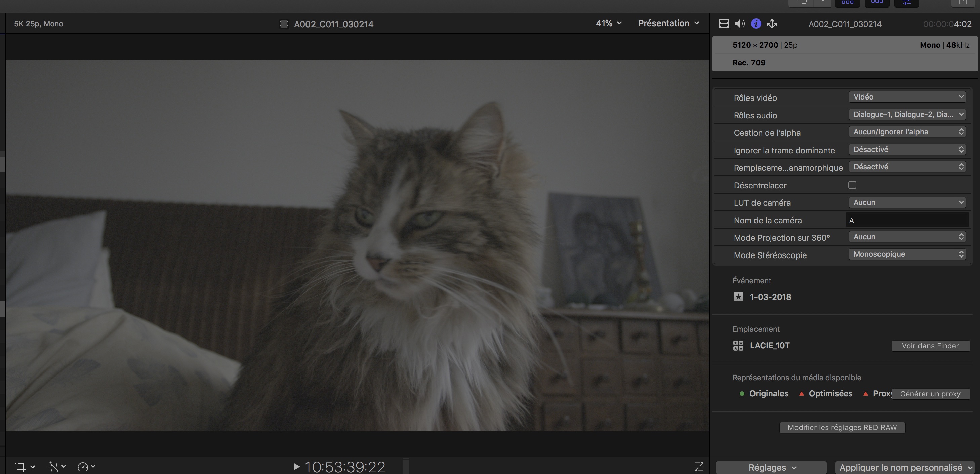Open the Réglages metadata view menu

click(x=771, y=468)
